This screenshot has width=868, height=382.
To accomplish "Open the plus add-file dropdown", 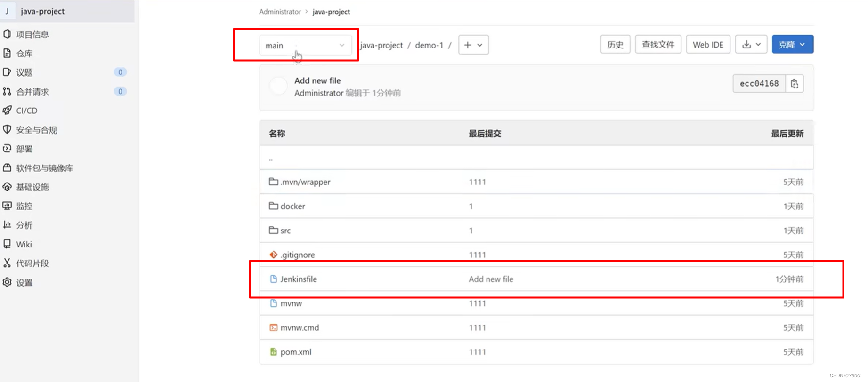I will [473, 45].
